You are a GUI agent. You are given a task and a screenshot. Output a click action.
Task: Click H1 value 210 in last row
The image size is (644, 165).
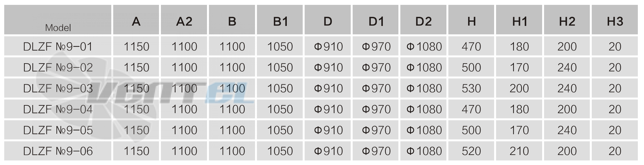click(519, 151)
